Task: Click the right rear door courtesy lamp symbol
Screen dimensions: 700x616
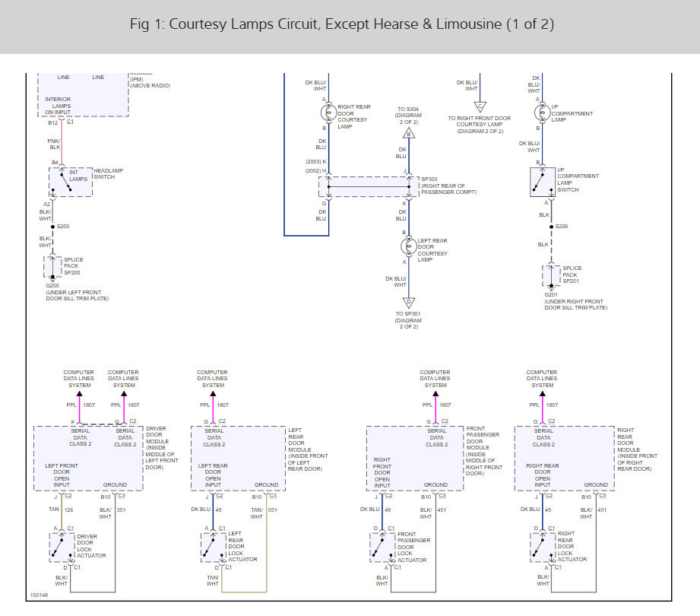Action: 328,113
